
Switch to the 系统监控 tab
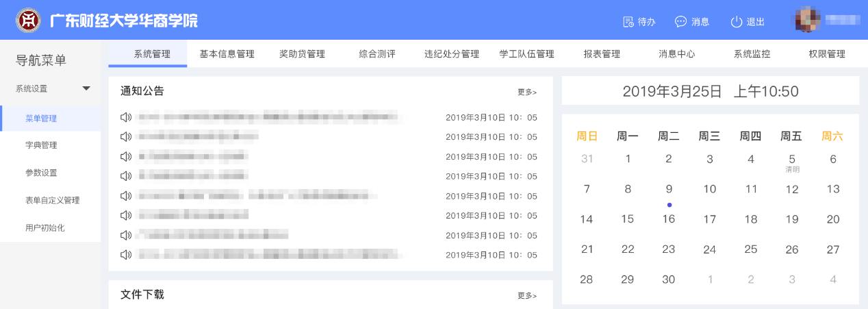(752, 54)
